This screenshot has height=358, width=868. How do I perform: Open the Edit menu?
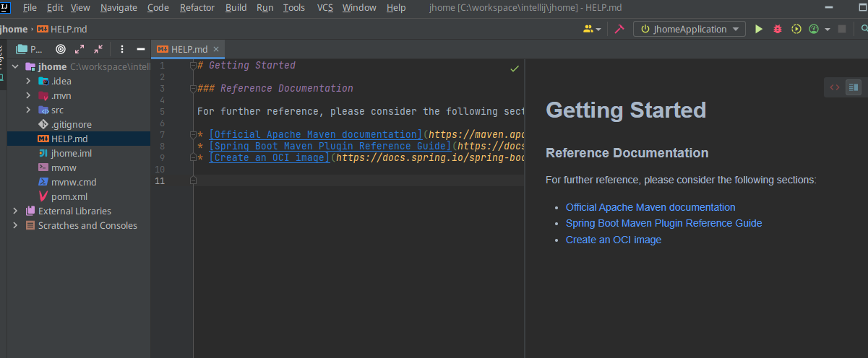coord(54,7)
